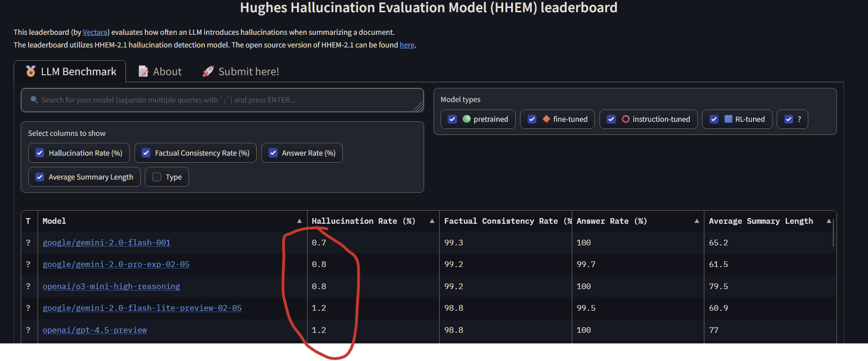868x361 pixels.
Task: Click the HHEM leaderboard page title
Action: pos(429,8)
